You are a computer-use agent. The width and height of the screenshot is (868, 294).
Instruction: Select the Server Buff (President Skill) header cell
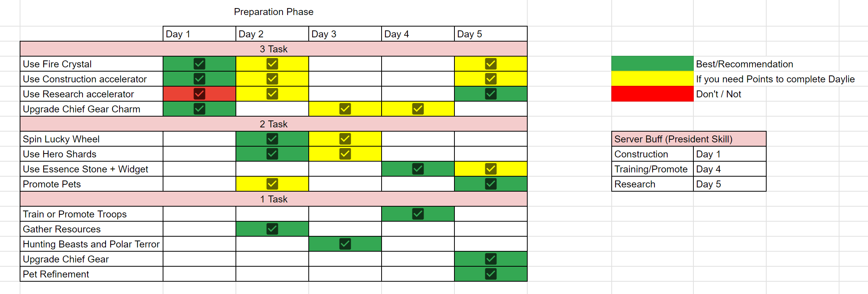coord(689,139)
